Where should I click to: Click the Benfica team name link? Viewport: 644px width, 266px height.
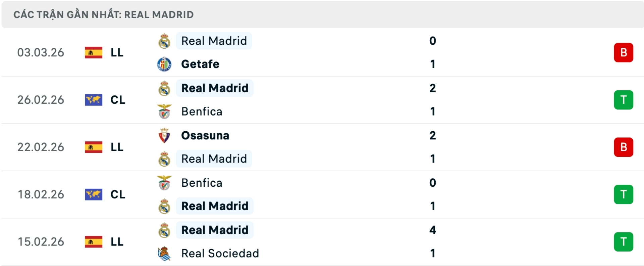[x=201, y=112]
